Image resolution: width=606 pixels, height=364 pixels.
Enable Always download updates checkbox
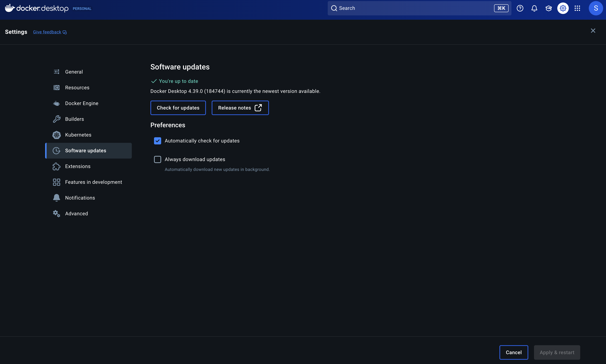tap(158, 159)
